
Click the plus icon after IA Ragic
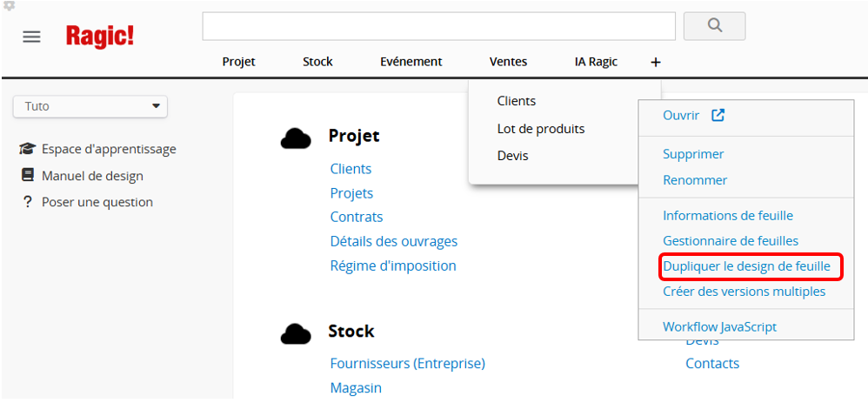pyautogui.click(x=656, y=62)
